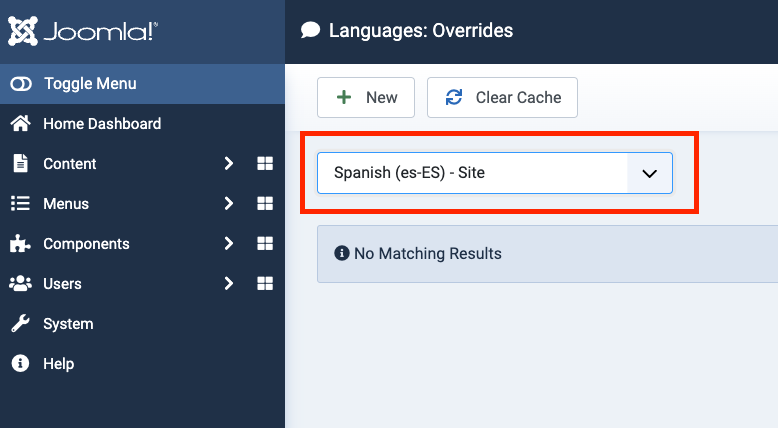The height and width of the screenshot is (428, 778).
Task: Click the Content file icon in the sidebar
Action: tap(20, 164)
